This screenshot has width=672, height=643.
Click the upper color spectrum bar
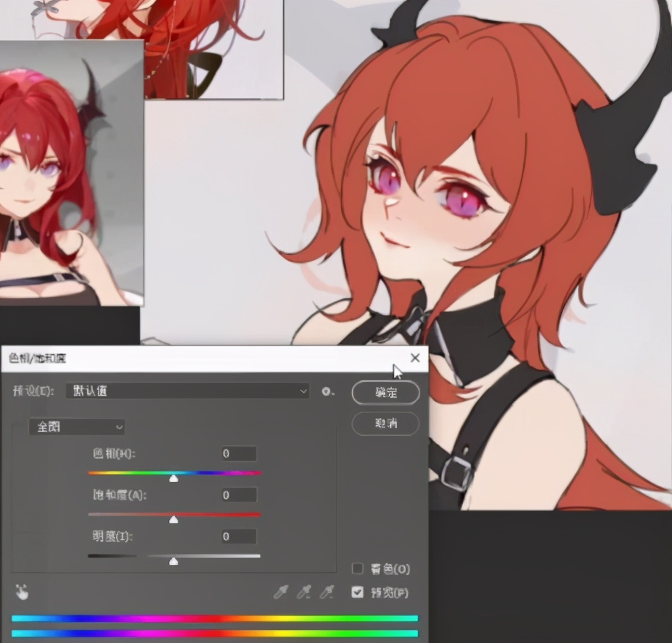(x=215, y=618)
